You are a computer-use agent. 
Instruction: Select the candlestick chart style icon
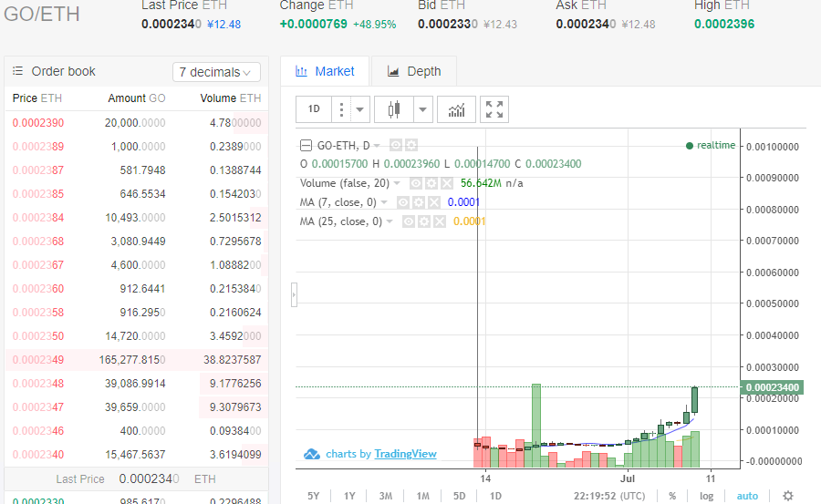(x=394, y=109)
